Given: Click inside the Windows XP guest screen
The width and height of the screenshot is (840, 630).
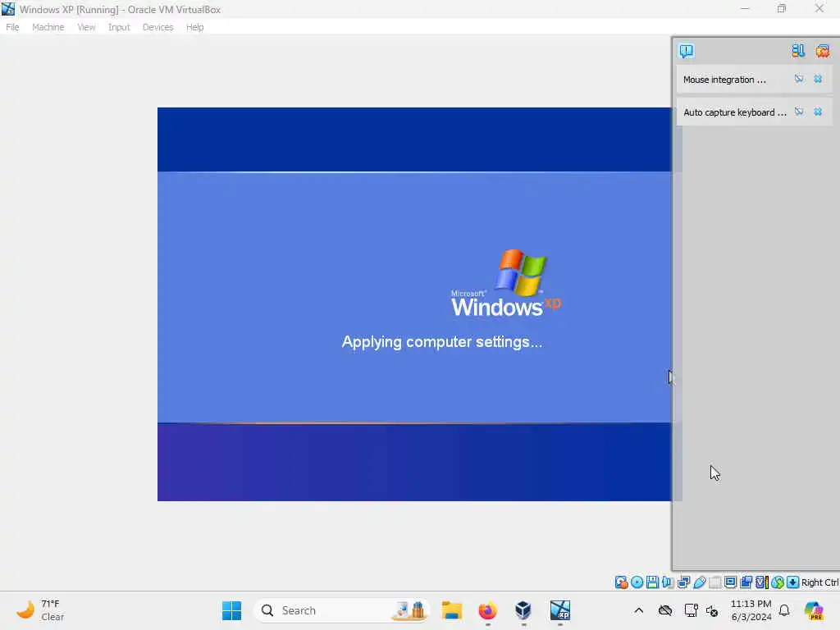Looking at the screenshot, I should (x=414, y=304).
